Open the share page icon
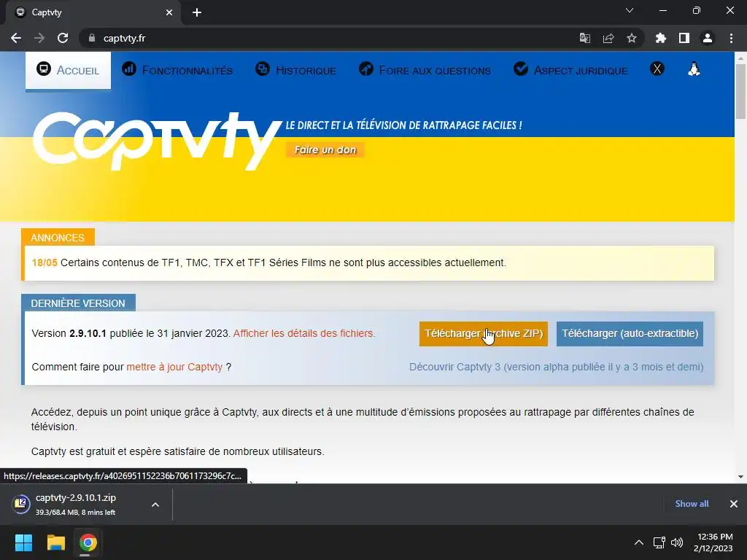The image size is (747, 560). pos(608,38)
